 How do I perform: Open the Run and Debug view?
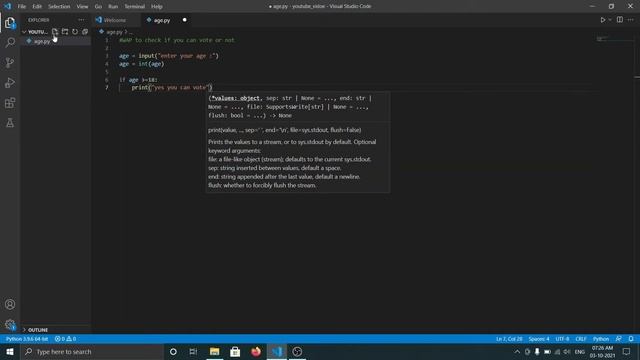tap(10, 82)
